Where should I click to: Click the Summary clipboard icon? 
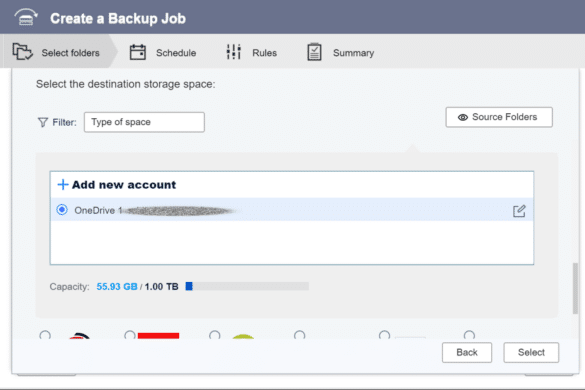point(314,52)
